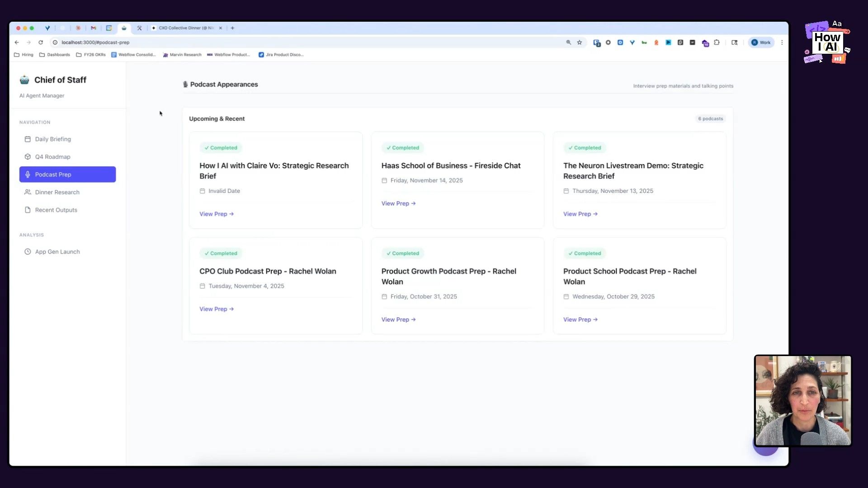Screen dimensions: 868x488
Task: Select Podcast Prep in the sidebar
Action: click(67, 174)
